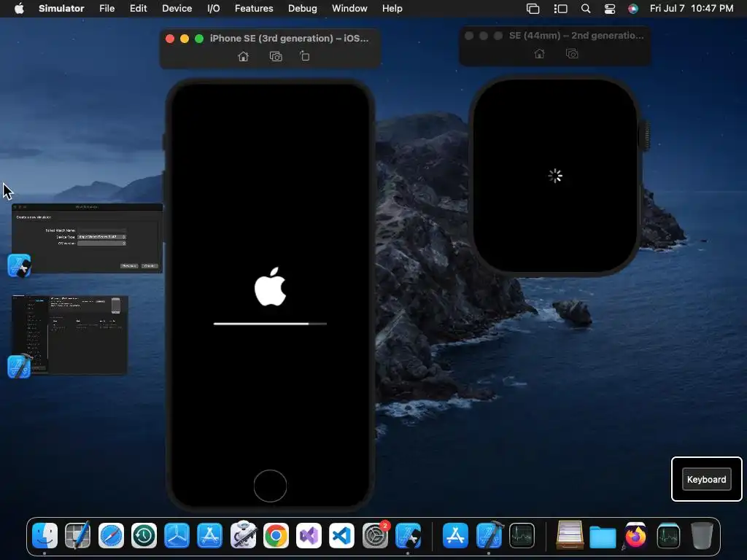Launch Automator from the Dock
Image resolution: width=747 pixels, height=560 pixels.
243,534
